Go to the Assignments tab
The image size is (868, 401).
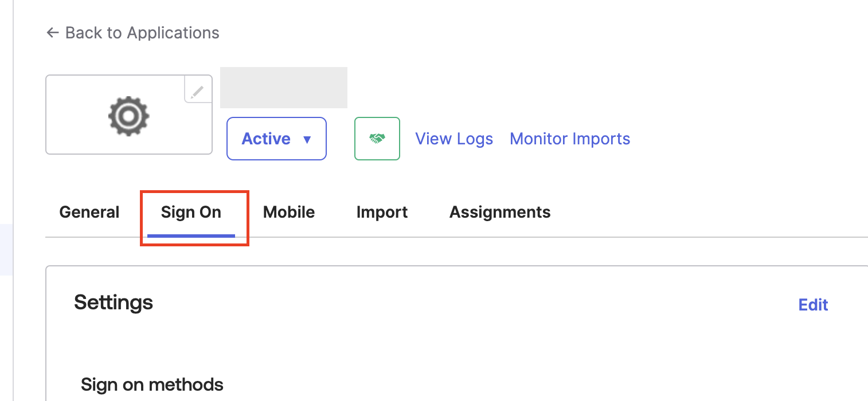click(x=500, y=212)
